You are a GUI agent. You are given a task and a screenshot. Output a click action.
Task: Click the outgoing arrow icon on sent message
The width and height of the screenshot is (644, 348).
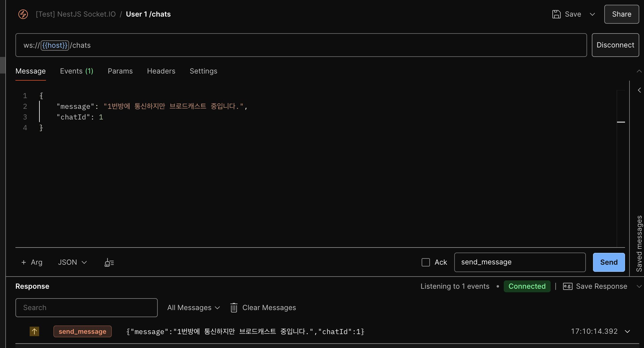[x=34, y=331]
